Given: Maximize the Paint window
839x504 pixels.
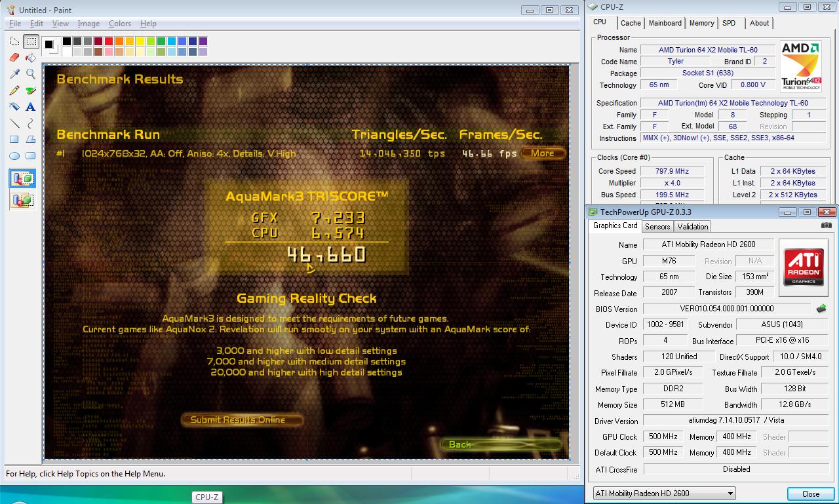Looking at the screenshot, I should [549, 10].
